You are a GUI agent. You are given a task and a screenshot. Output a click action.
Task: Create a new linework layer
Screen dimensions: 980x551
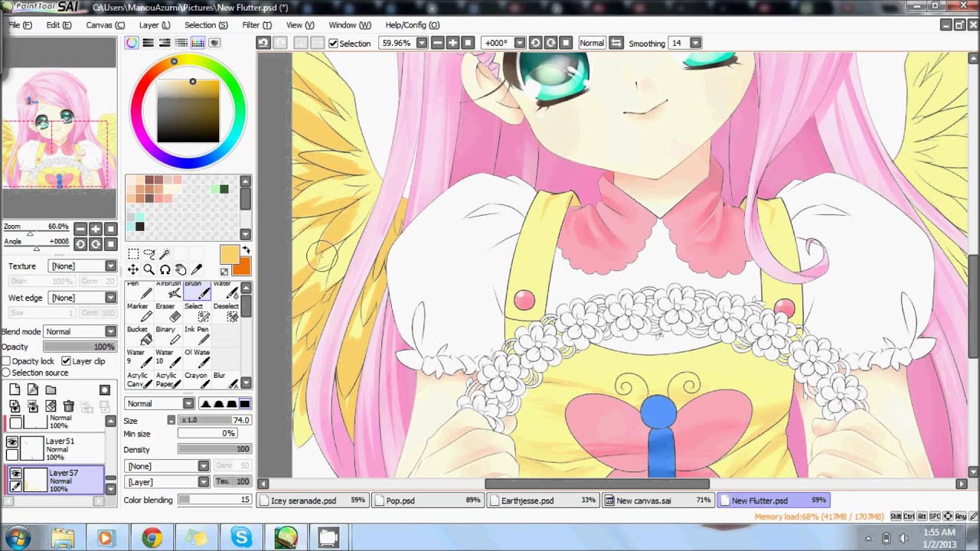(33, 390)
